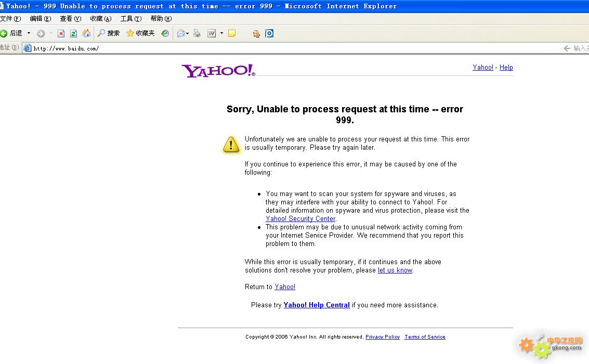Click the Mail envelope icon
This screenshot has width=589, height=364.
click(181, 33)
